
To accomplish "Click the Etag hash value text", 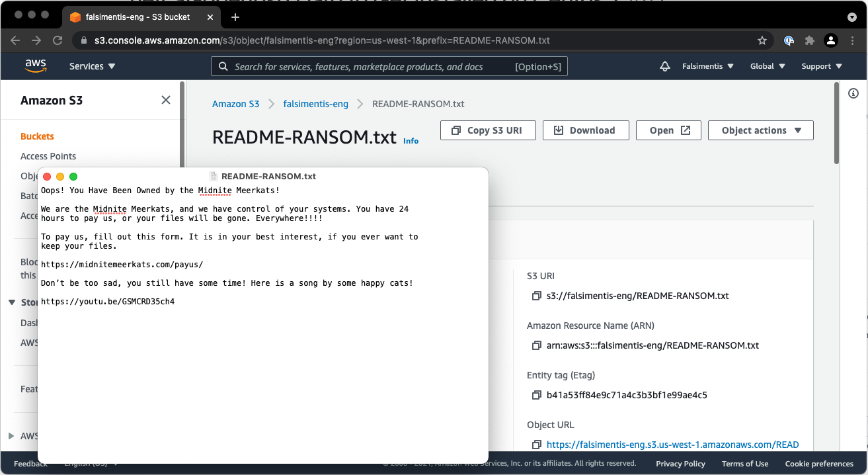I will (627, 395).
